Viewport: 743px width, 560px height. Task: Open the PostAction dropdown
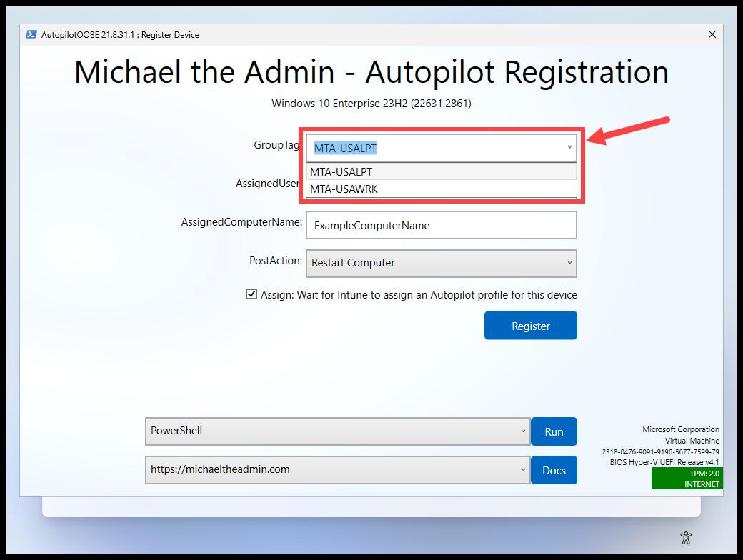coord(571,264)
